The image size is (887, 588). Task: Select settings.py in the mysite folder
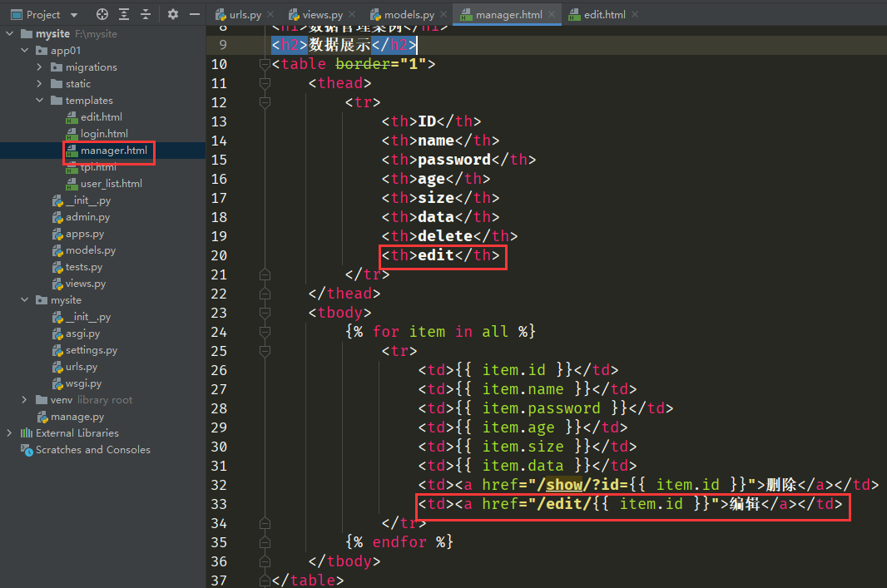point(92,350)
